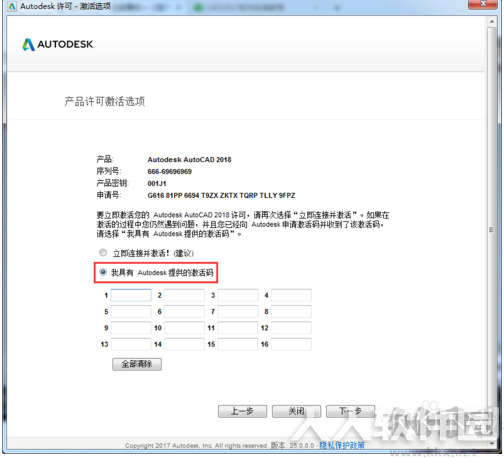Click activation code field 16
Image resolution: width=504 pixels, height=459 pixels.
pyautogui.click(x=291, y=344)
